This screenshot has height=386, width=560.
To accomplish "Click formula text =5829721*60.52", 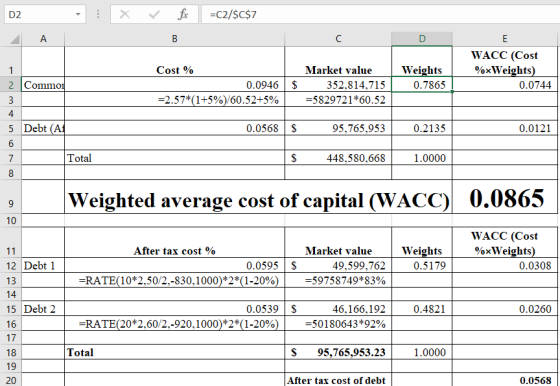I will tap(345, 100).
